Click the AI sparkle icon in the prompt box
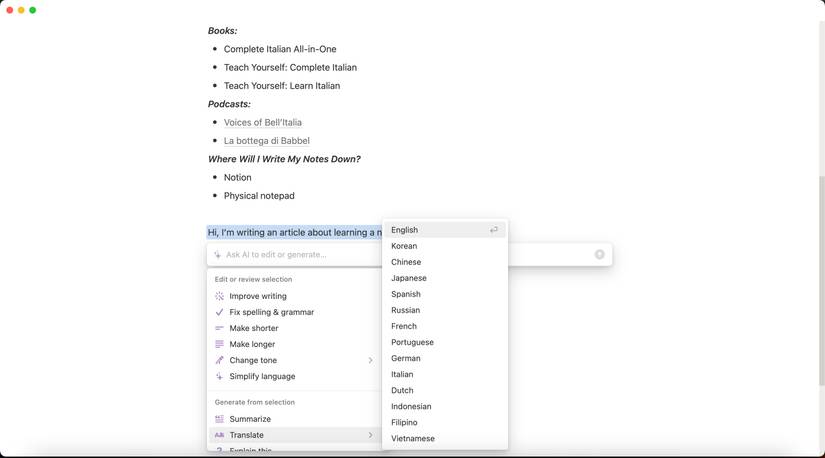 tap(217, 255)
